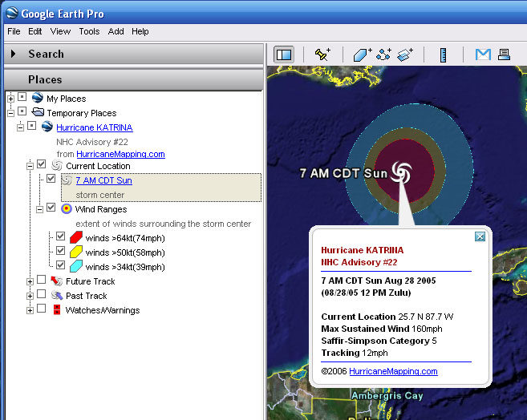Select the Future Track tree label
The width and height of the screenshot is (527, 420).
point(91,281)
